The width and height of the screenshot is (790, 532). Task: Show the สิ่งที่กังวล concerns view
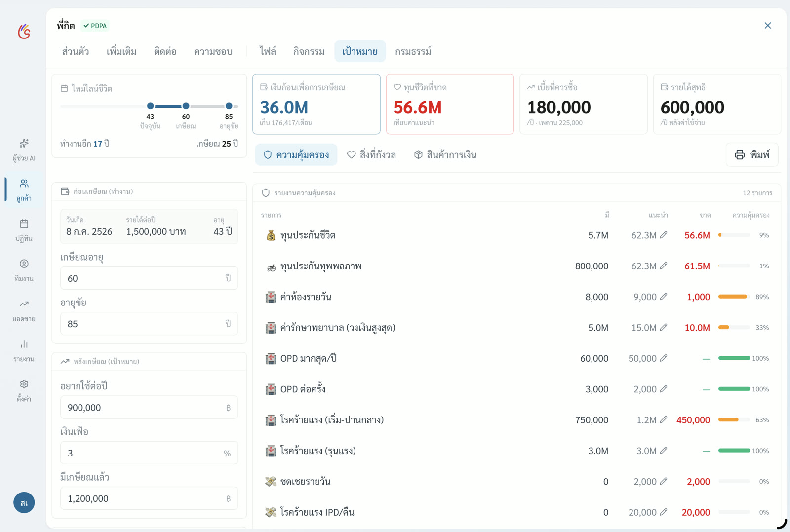(x=371, y=155)
